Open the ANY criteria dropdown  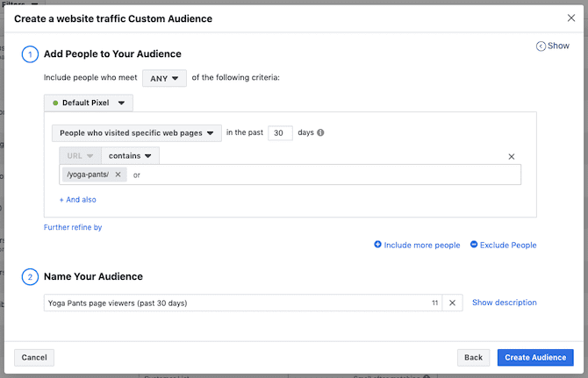(x=164, y=78)
